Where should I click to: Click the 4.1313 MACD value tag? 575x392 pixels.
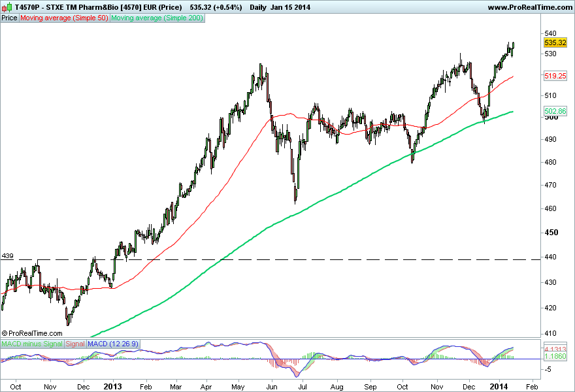[555, 349]
